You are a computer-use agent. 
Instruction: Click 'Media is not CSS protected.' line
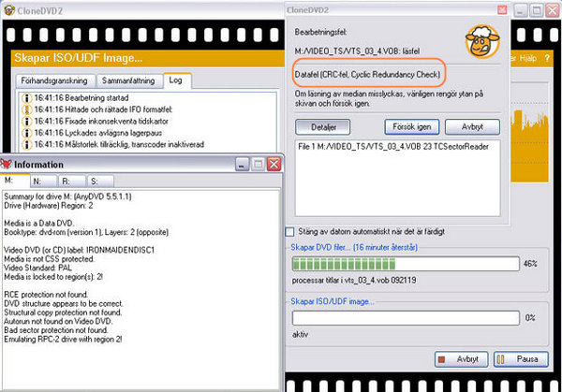click(x=49, y=259)
